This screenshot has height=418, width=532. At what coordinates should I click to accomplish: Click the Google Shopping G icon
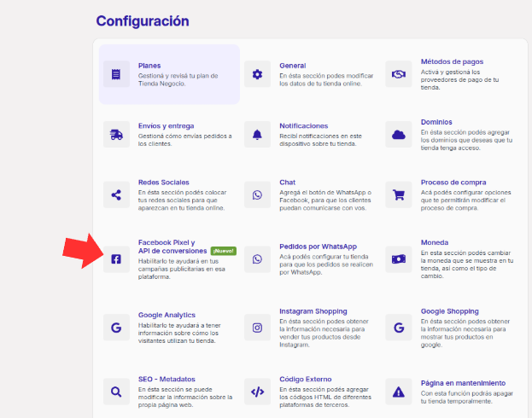coord(399,328)
